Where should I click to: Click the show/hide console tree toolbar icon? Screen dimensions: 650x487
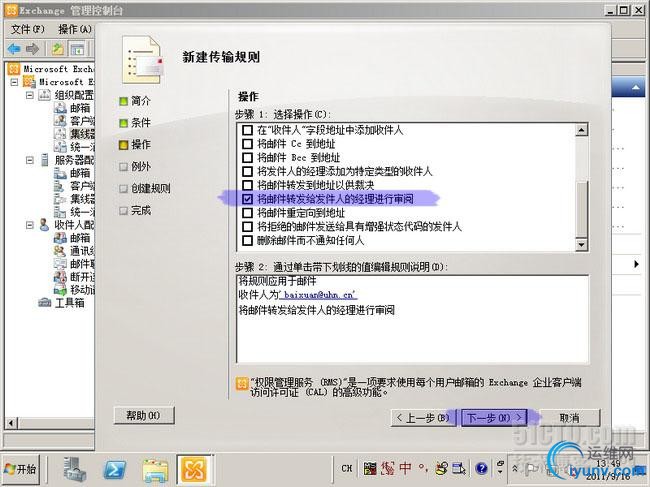77,49
